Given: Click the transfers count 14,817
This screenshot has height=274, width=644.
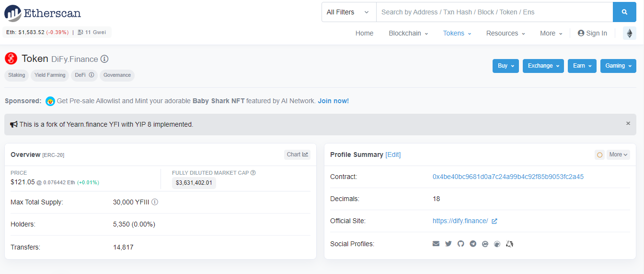Looking at the screenshot, I should point(123,248).
